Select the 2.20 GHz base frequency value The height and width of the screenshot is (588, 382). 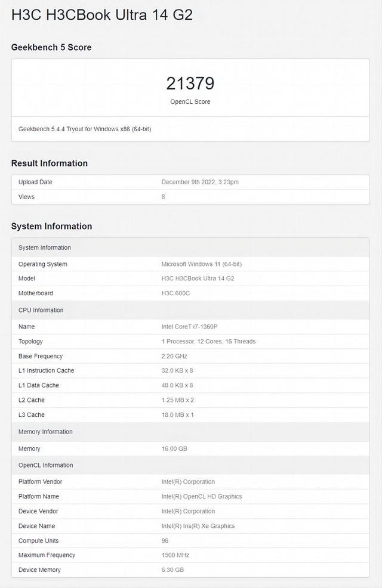(174, 356)
